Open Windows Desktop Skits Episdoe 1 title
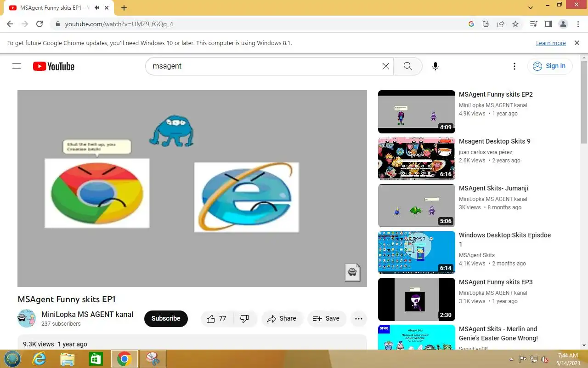The width and height of the screenshot is (588, 368). [505, 240]
